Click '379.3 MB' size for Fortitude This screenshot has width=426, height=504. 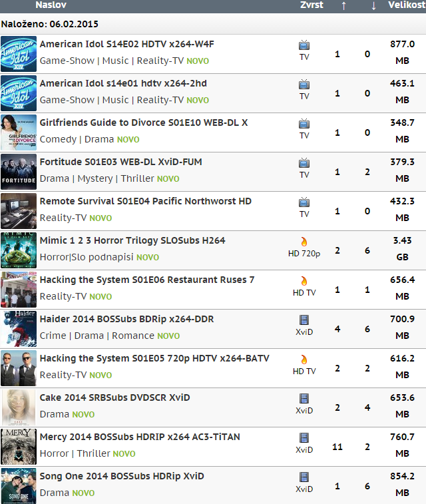coord(402,170)
